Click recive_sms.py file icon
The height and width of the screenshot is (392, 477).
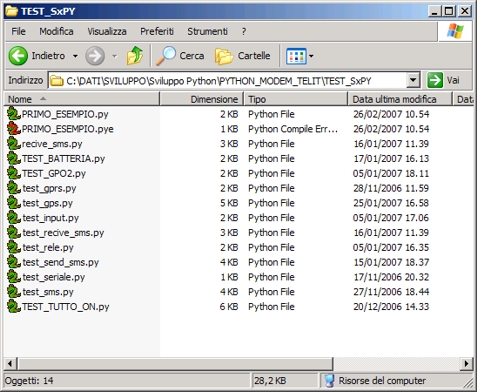coord(14,143)
